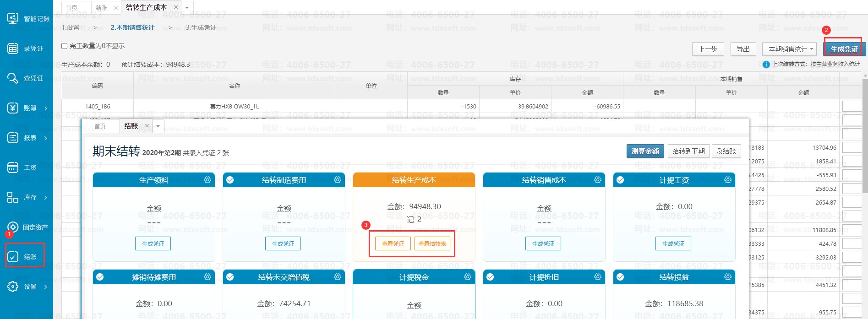
Task: Enable 完工数量为0不显示 checkbox
Action: point(65,46)
